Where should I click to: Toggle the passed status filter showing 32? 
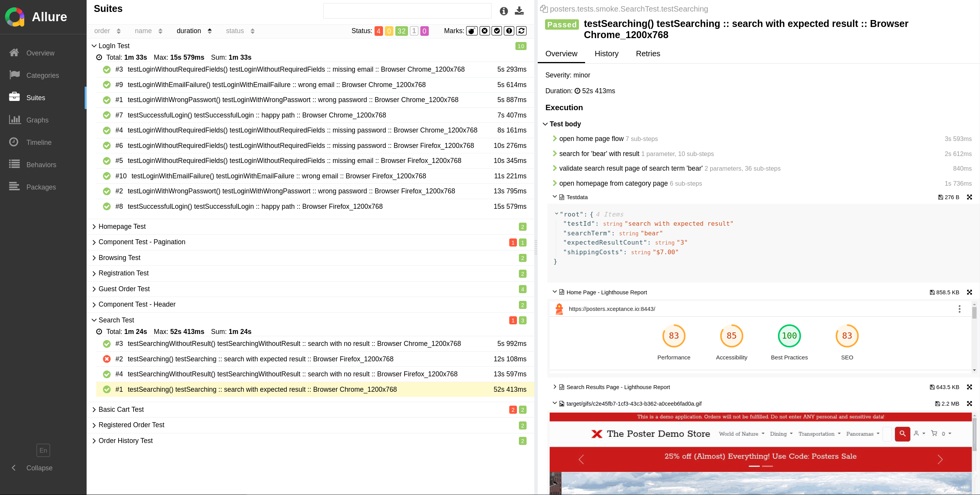click(x=401, y=31)
